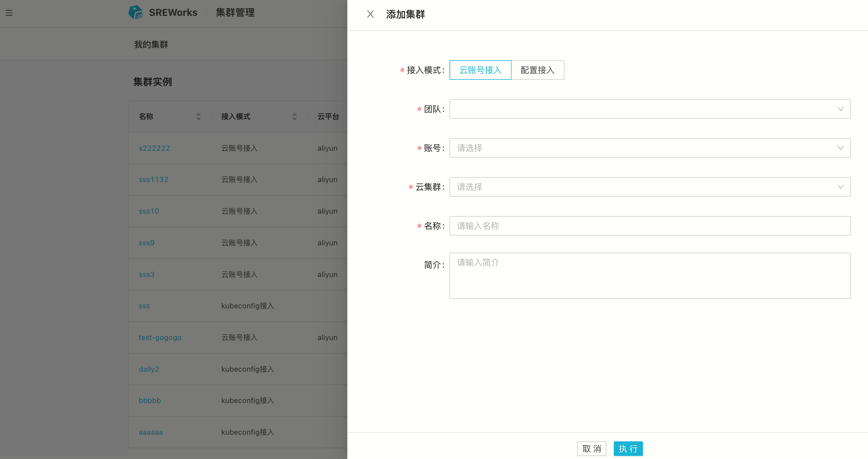Click the 云集群 dropdown chevron arrow

click(840, 187)
